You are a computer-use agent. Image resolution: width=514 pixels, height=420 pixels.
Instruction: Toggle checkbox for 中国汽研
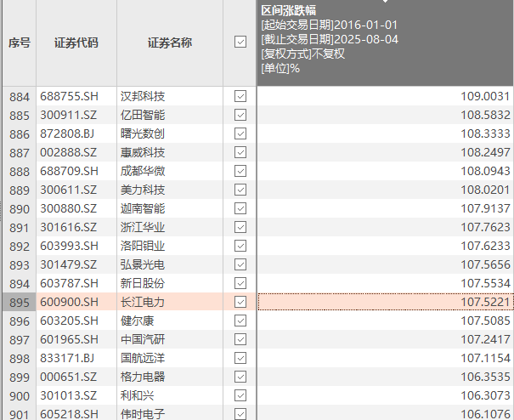240,339
